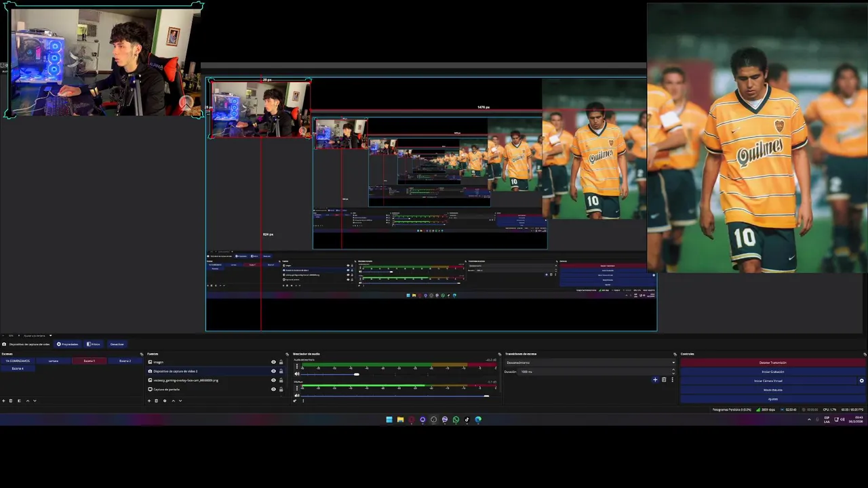Open TikTok from taskbar
This screenshot has height=488, width=868.
(467, 420)
